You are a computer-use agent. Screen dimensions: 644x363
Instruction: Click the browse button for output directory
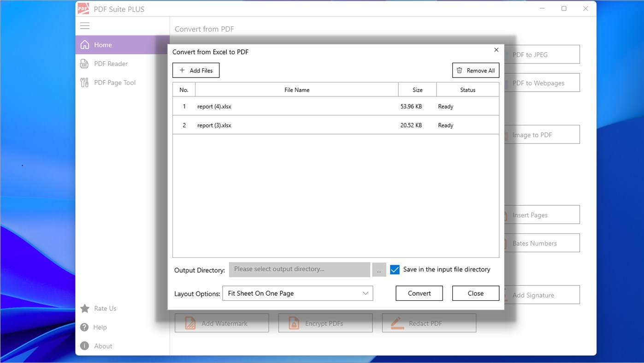click(379, 269)
